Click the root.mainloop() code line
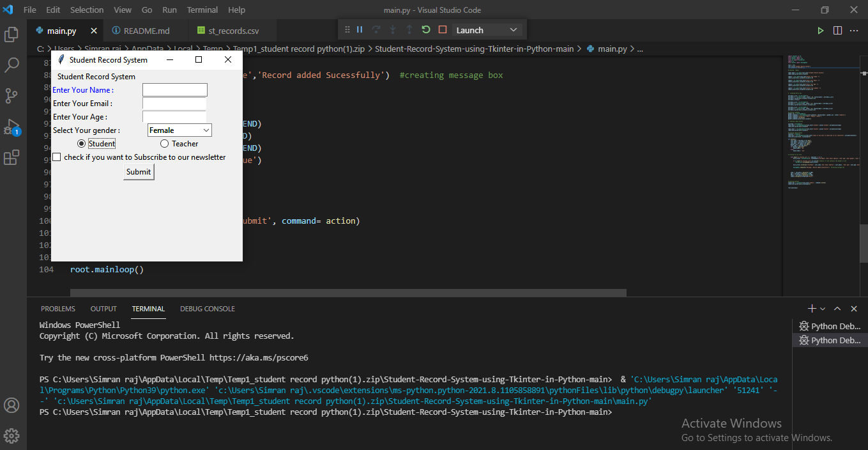This screenshot has width=868, height=450. click(x=107, y=269)
